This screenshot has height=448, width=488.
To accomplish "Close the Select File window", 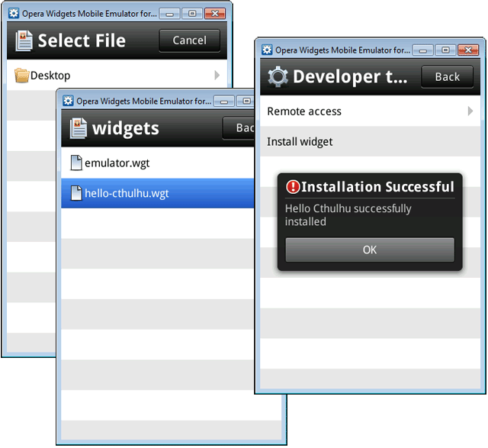I will [x=215, y=14].
